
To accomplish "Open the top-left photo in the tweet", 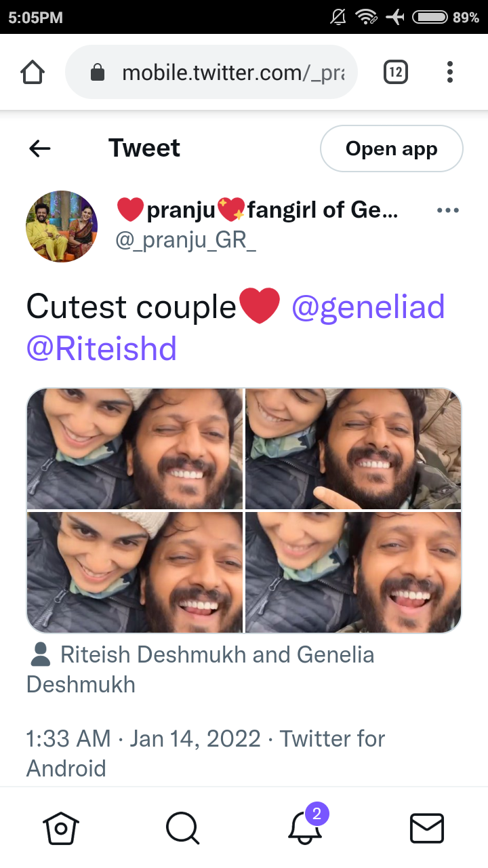I will [x=135, y=449].
